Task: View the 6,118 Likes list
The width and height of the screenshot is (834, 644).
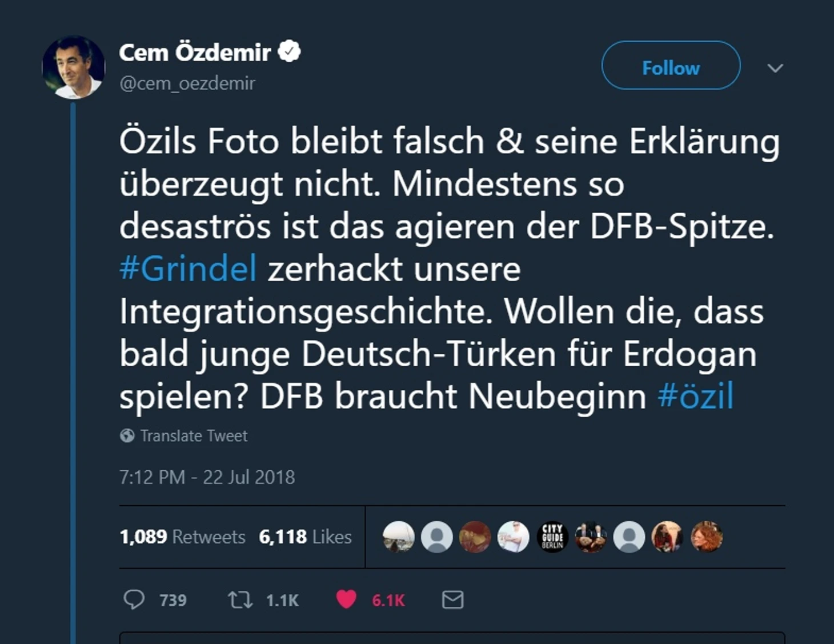Action: [x=305, y=537]
